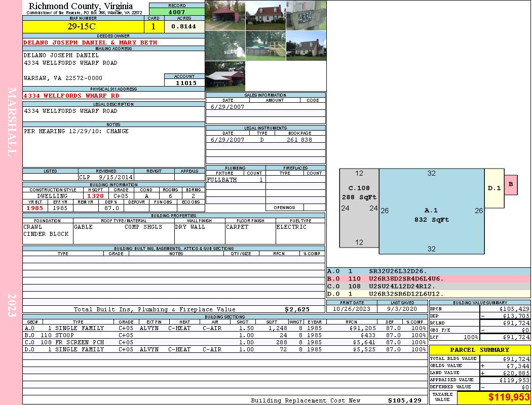Select the yellow map number 29-15C field
The width and height of the screenshot is (532, 405).
click(x=84, y=27)
